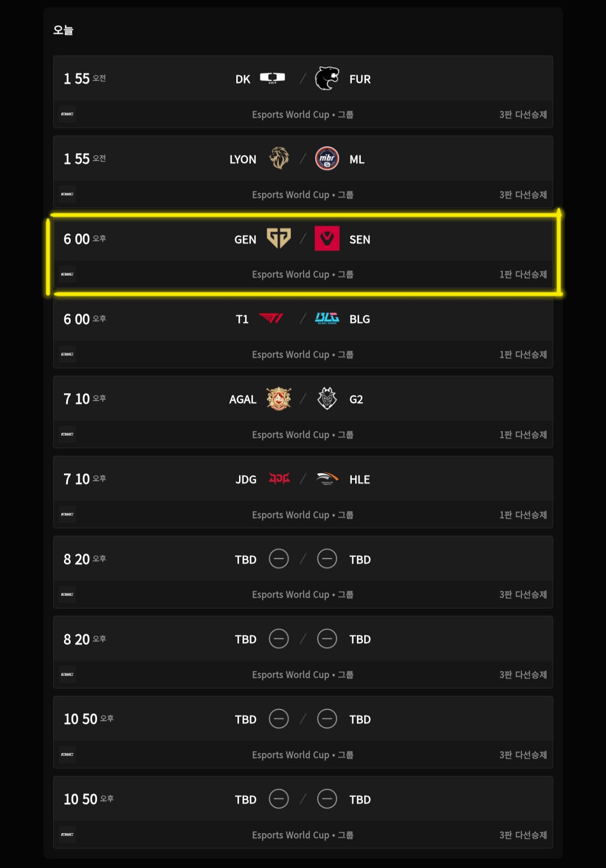The height and width of the screenshot is (868, 606).
Task: Click the FURIA panther logo
Action: [x=327, y=79]
